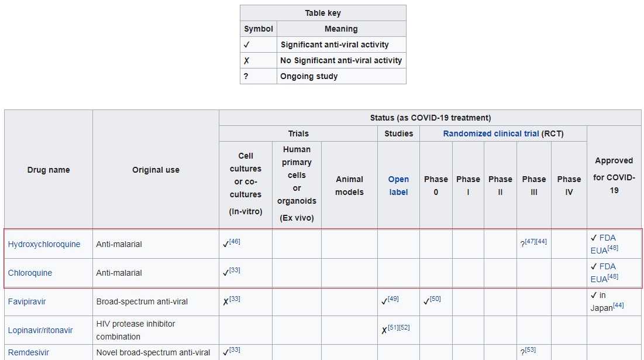The height and width of the screenshot is (360, 644).
Task: Open the Randomized clinical trial header link
Action: point(491,133)
